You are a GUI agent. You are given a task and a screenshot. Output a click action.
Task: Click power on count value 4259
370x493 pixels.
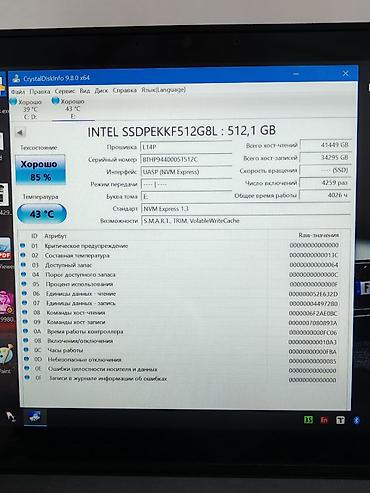tap(325, 183)
